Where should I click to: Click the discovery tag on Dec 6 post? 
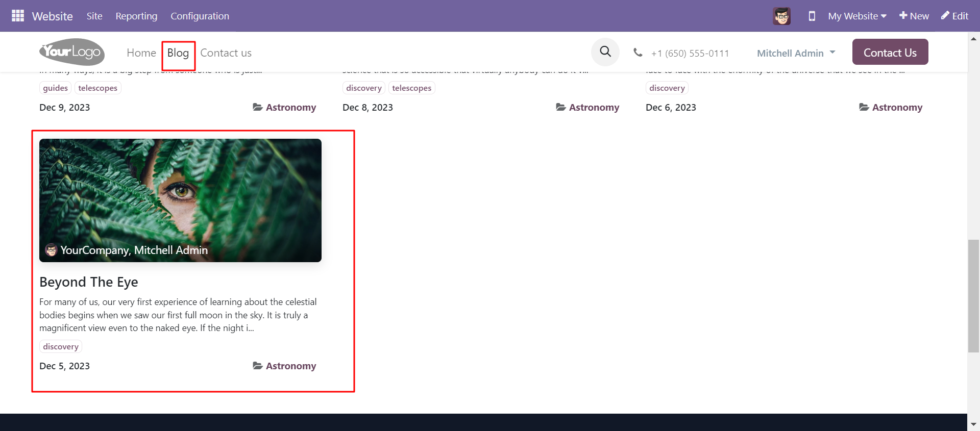(667, 88)
